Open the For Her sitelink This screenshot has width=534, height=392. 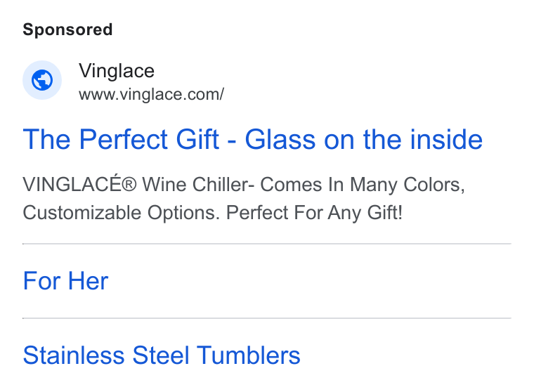coord(65,281)
